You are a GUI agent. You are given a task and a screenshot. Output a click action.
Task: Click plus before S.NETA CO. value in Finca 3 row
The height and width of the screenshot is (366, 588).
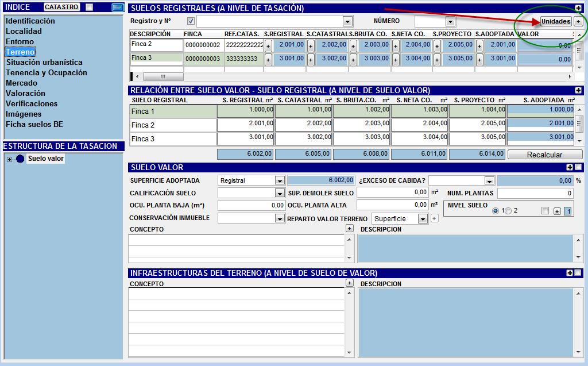396,60
